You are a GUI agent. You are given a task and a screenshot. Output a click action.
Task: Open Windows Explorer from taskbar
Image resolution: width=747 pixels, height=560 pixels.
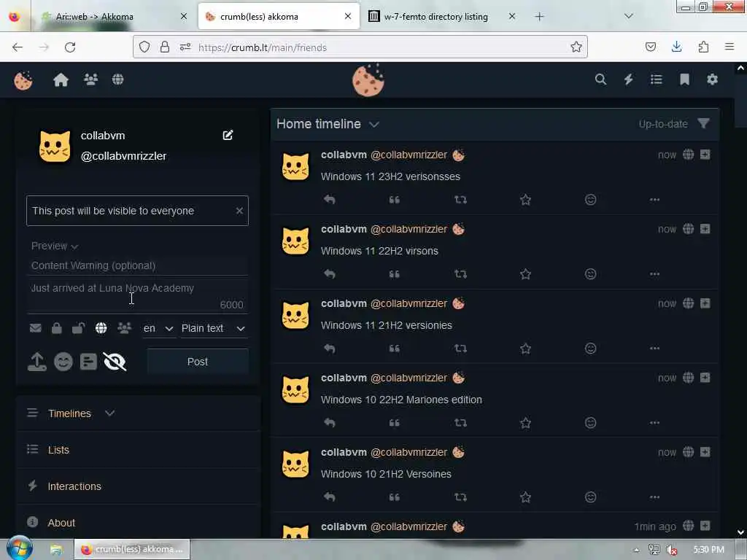57,550
